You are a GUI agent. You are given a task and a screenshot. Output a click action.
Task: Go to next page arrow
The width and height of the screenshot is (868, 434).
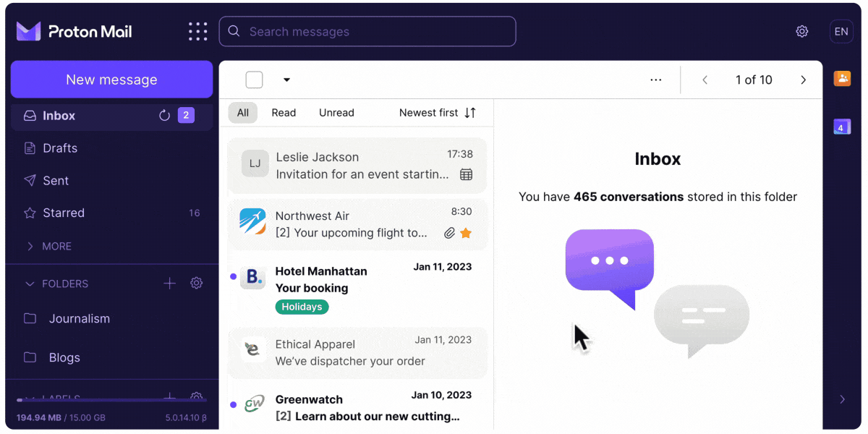pos(803,80)
